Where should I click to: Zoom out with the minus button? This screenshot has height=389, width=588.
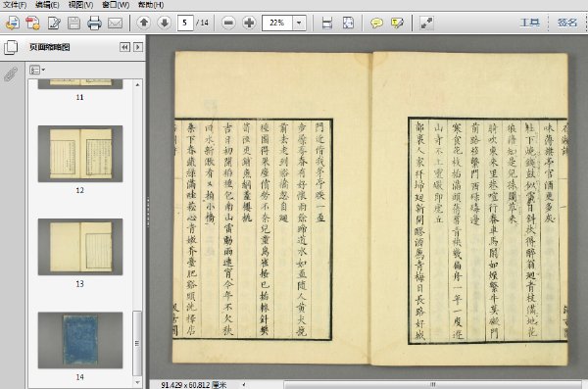[x=228, y=23]
